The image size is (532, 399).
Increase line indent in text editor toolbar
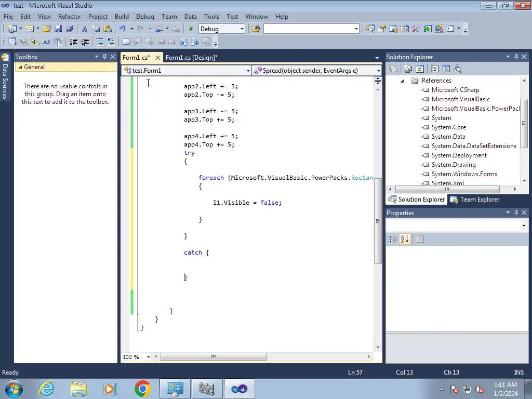tap(85, 42)
